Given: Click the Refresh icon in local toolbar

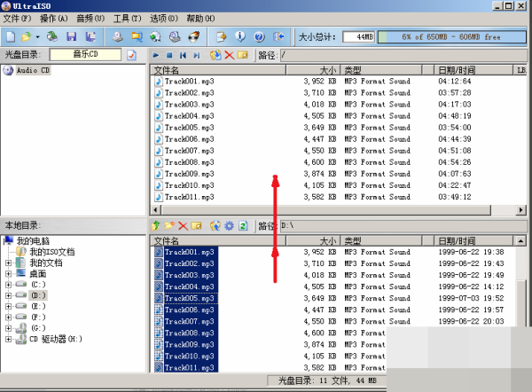Looking at the screenshot, I should click(243, 225).
